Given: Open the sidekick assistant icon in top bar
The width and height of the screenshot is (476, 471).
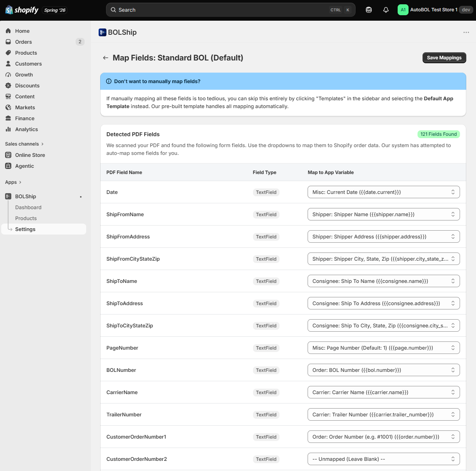Looking at the screenshot, I should 369,10.
